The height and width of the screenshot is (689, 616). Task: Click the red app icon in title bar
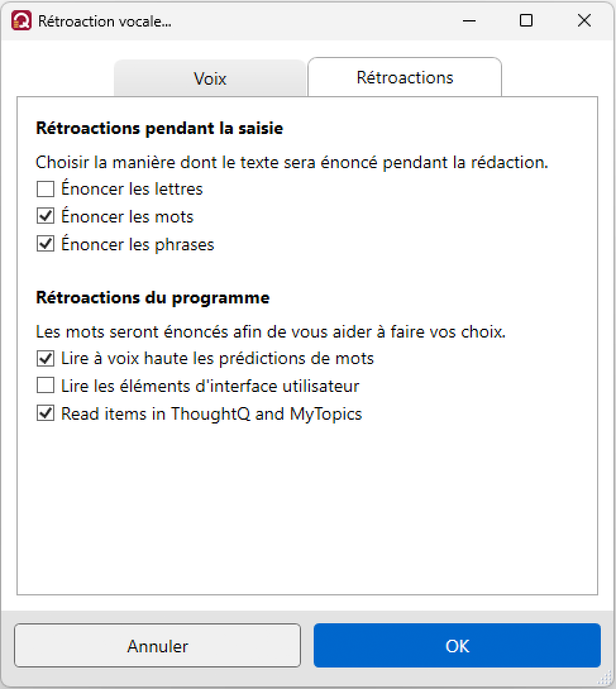[22, 21]
